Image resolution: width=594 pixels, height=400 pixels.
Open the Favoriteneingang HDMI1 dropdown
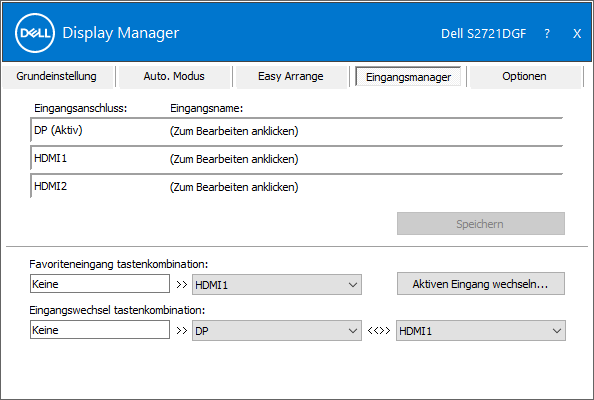point(277,284)
